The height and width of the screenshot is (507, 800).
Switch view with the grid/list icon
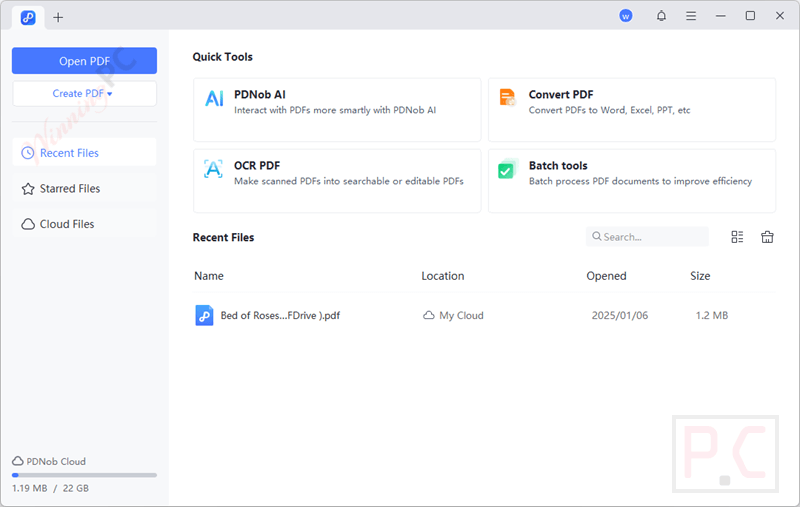tap(737, 237)
